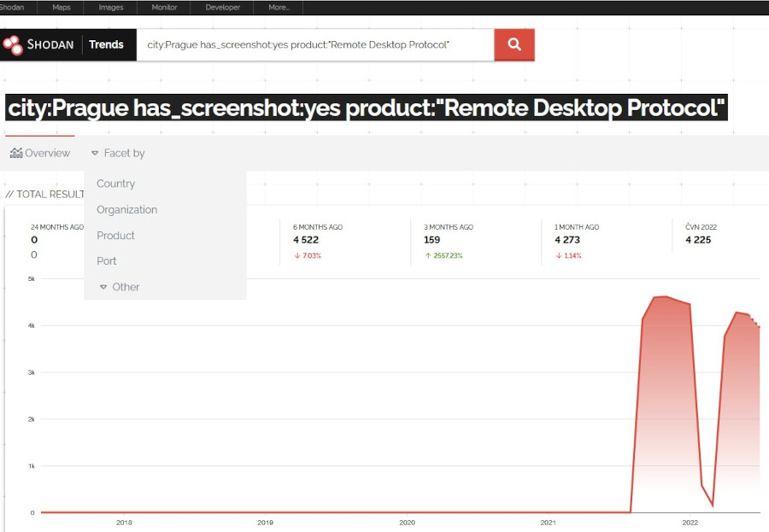The image size is (769, 532).
Task: Click the 3 MONTHS AGO value 159
Action: [432, 240]
